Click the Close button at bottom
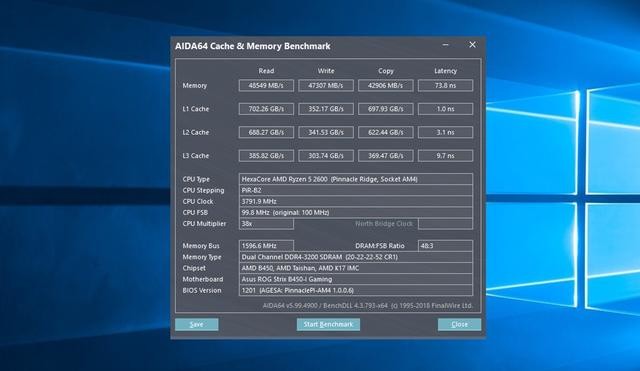 tap(459, 324)
